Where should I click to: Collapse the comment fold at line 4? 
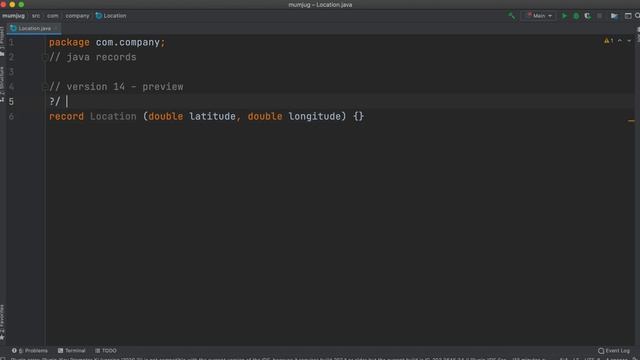click(45, 87)
